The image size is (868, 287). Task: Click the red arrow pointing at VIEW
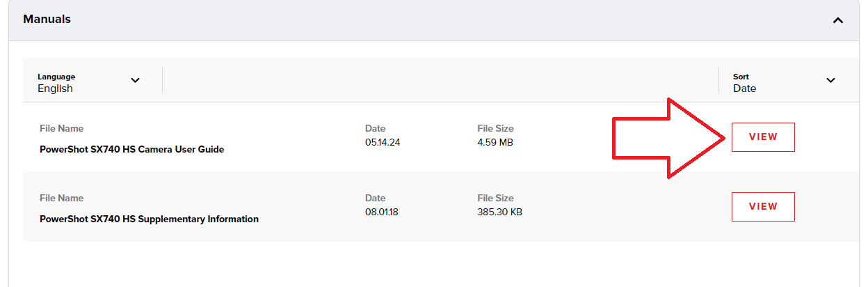tap(668, 138)
